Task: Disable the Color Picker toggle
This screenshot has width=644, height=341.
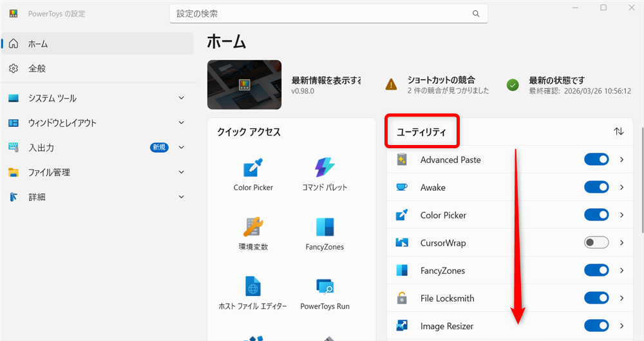Action: [596, 215]
